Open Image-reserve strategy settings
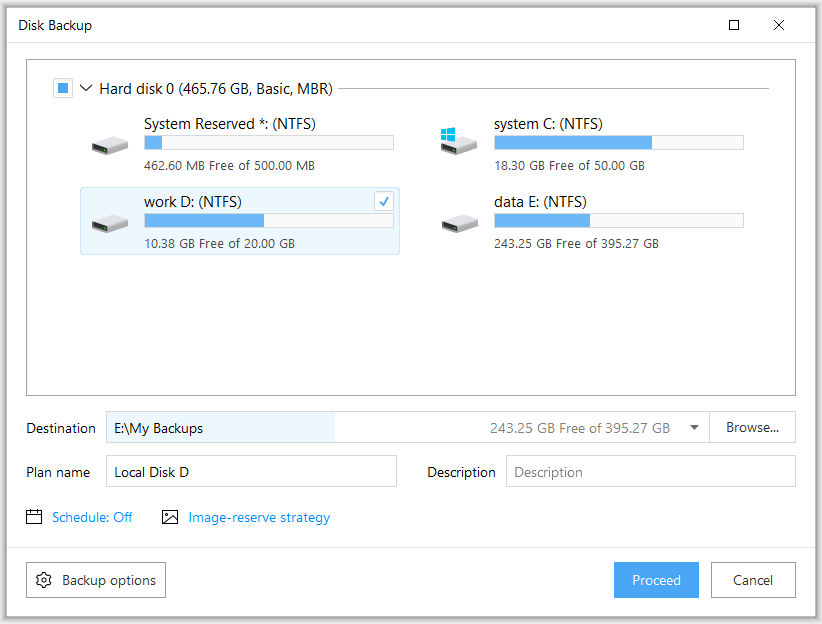The height and width of the screenshot is (624, 822). tap(259, 517)
